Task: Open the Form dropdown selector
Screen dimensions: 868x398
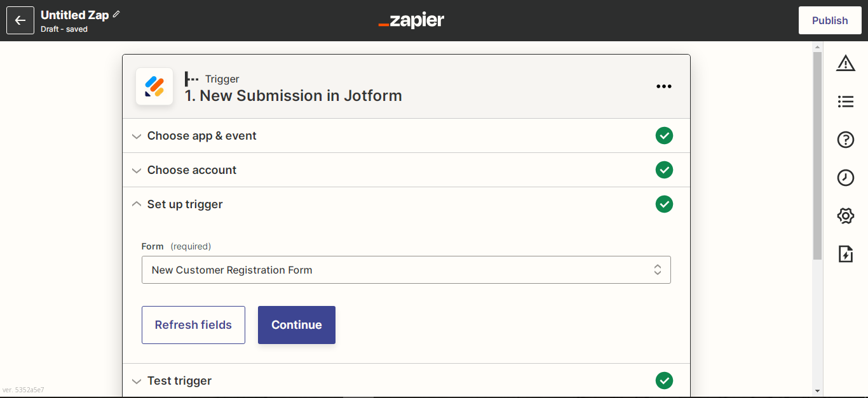Action: tap(406, 270)
